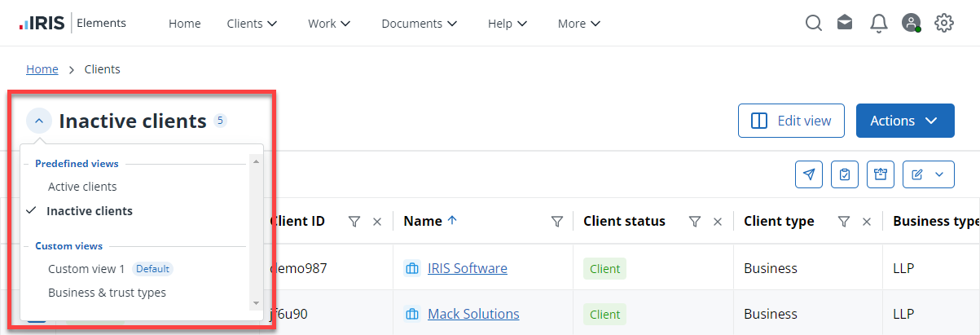Click the archive box toolbar icon
Viewport: 980px width, 335px height.
click(x=881, y=174)
